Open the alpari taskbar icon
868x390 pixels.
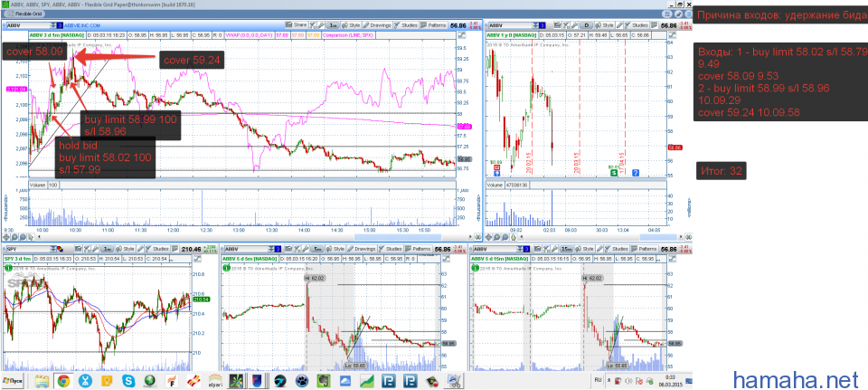[x=215, y=382]
